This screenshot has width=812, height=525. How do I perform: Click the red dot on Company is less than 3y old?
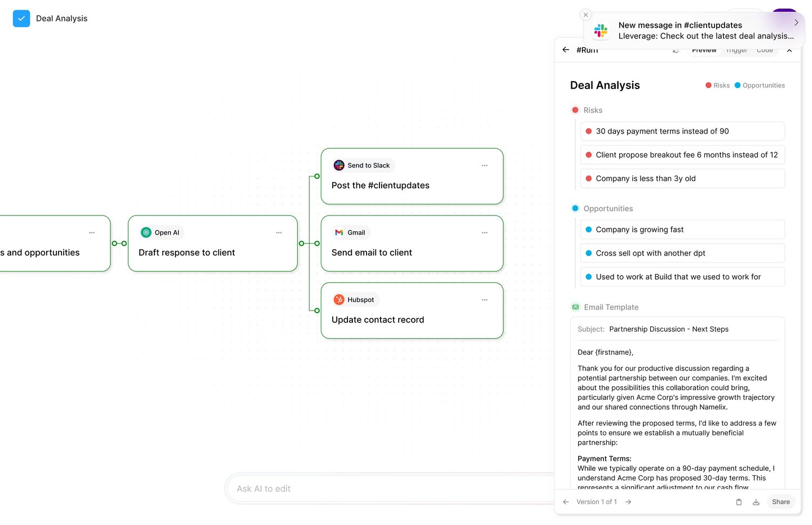click(589, 178)
